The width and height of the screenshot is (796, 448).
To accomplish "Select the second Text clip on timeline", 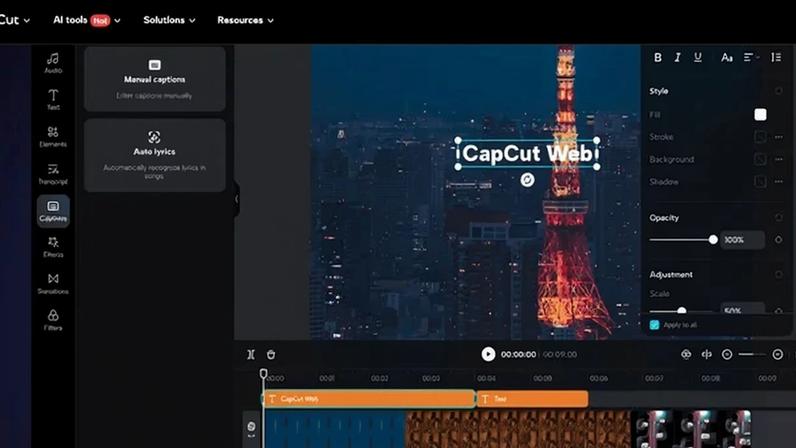I will tap(533, 399).
